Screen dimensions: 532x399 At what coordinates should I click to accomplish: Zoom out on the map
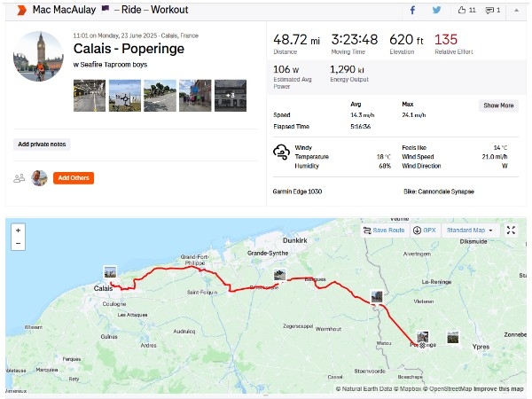point(19,243)
